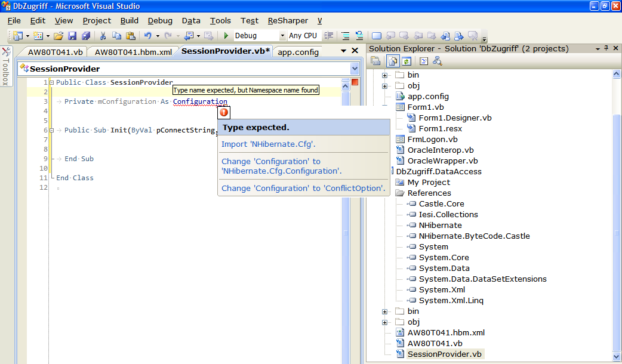Close the Solution Explorer panel
This screenshot has width=622, height=364.
click(615, 48)
